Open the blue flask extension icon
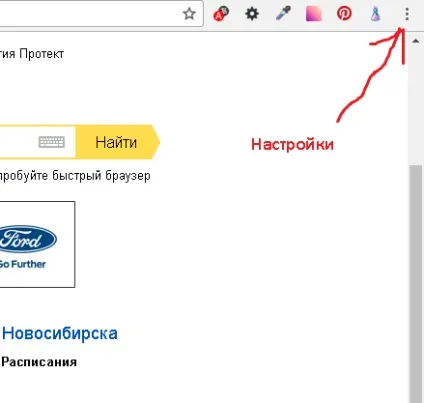This screenshot has width=424, height=403. click(x=376, y=14)
